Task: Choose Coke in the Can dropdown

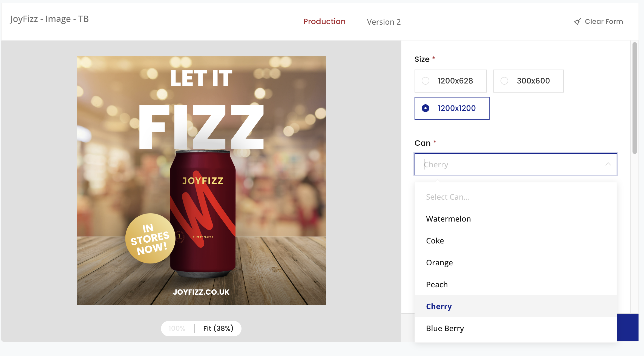Action: pos(435,241)
